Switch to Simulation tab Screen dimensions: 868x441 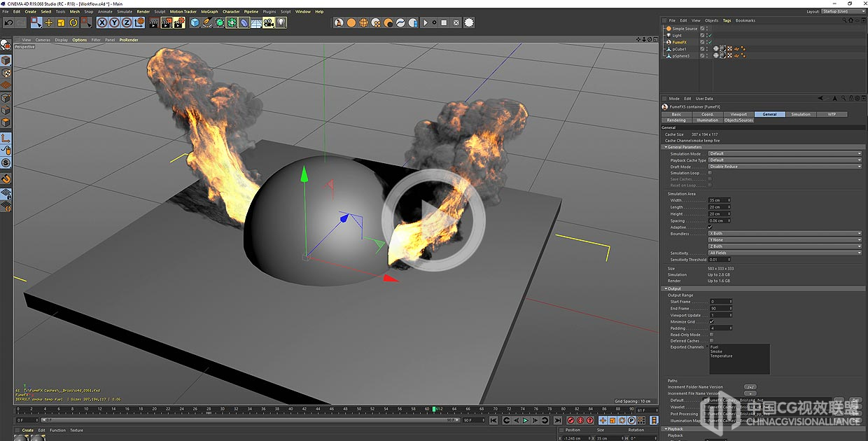click(x=801, y=114)
